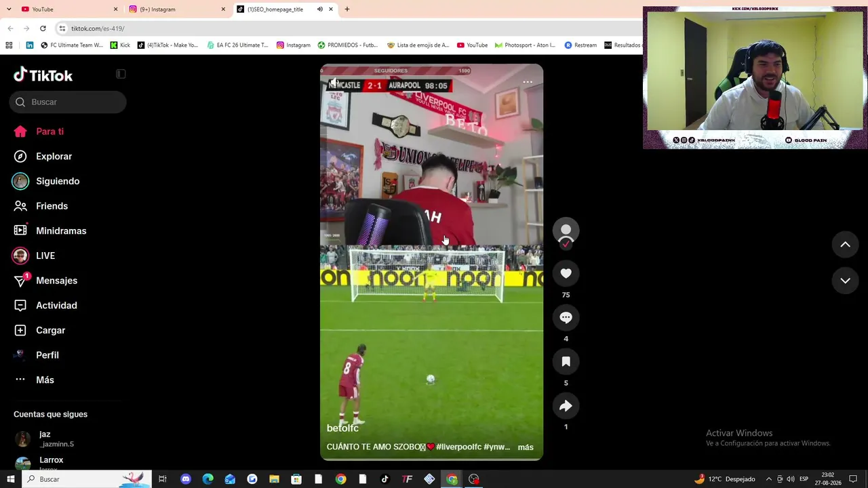Open the Photosport bookmark
Viewport: 868px width, 488px height.
(525, 45)
